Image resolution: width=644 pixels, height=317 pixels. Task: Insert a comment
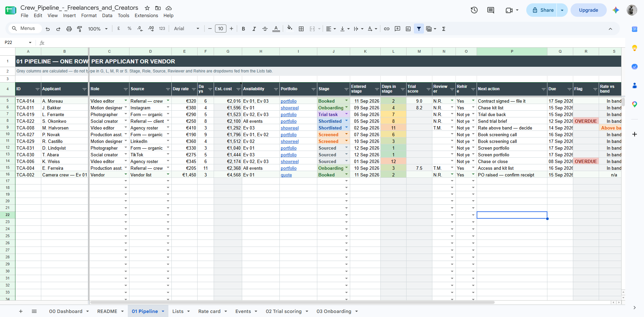click(x=397, y=29)
